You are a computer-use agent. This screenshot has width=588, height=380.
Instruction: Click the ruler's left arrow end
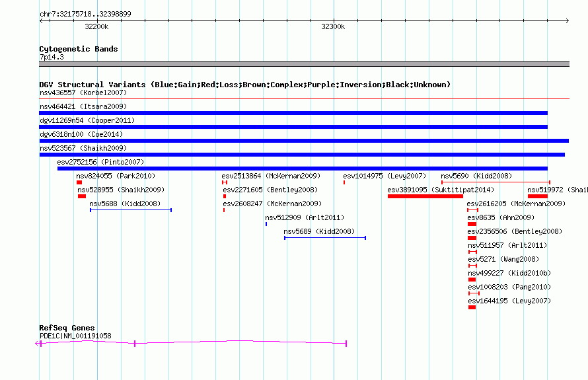click(x=42, y=20)
